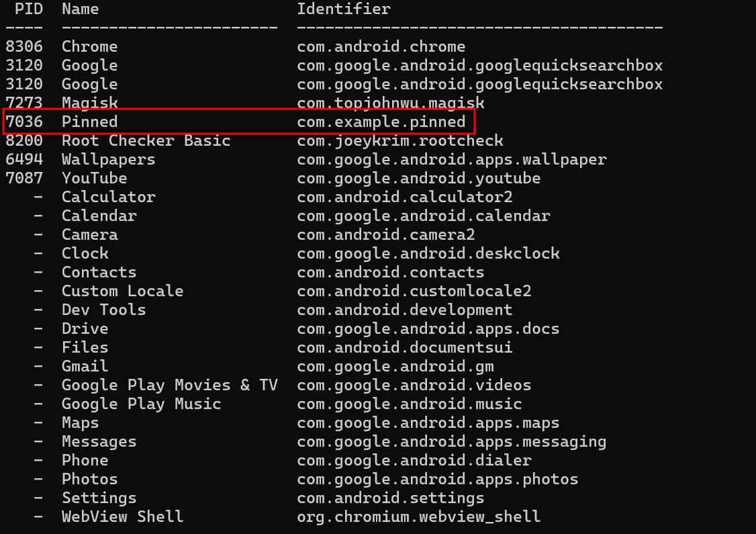Click the Chrome process name
Viewport: 756px width, 534px height.
[89, 46]
